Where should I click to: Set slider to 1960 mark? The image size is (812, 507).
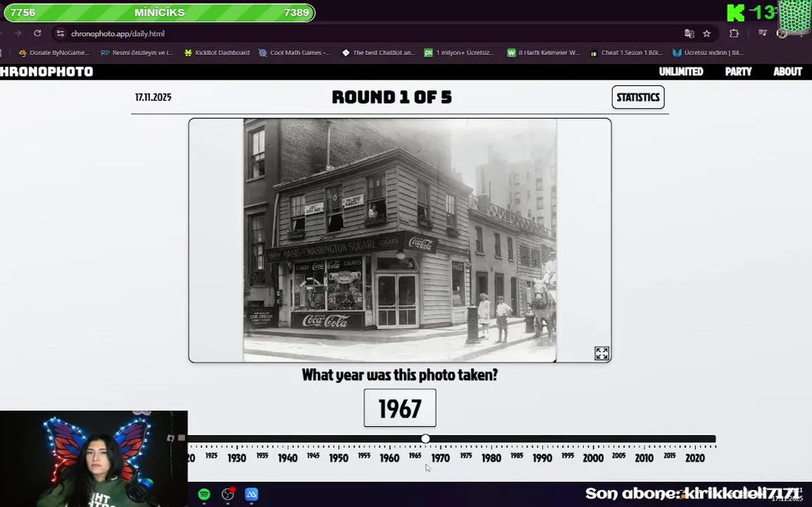click(389, 458)
